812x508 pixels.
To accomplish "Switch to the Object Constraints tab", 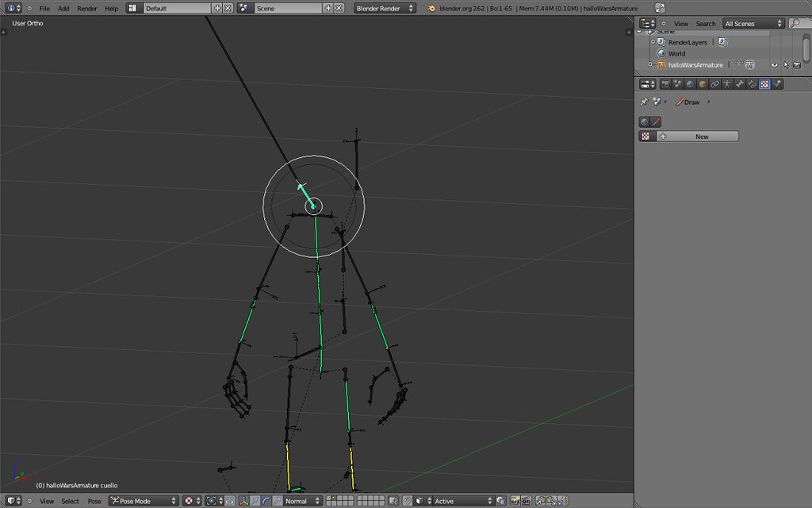I will pyautogui.click(x=715, y=84).
